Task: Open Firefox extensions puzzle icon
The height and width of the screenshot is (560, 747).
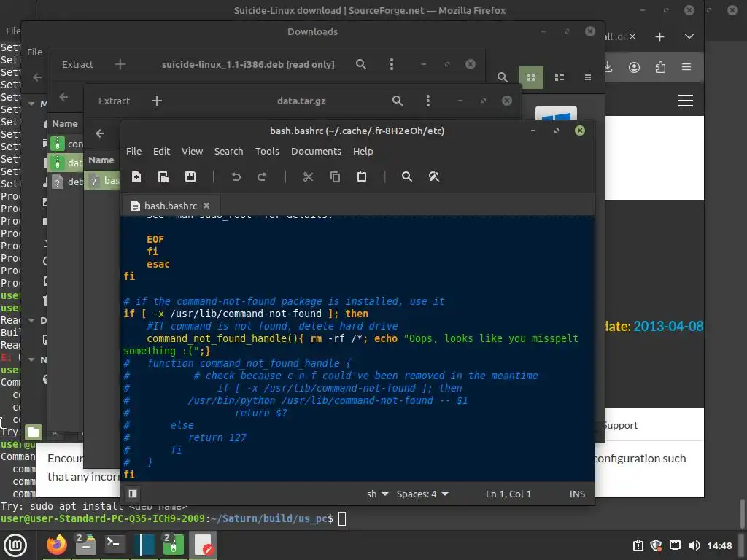Action: (660, 67)
